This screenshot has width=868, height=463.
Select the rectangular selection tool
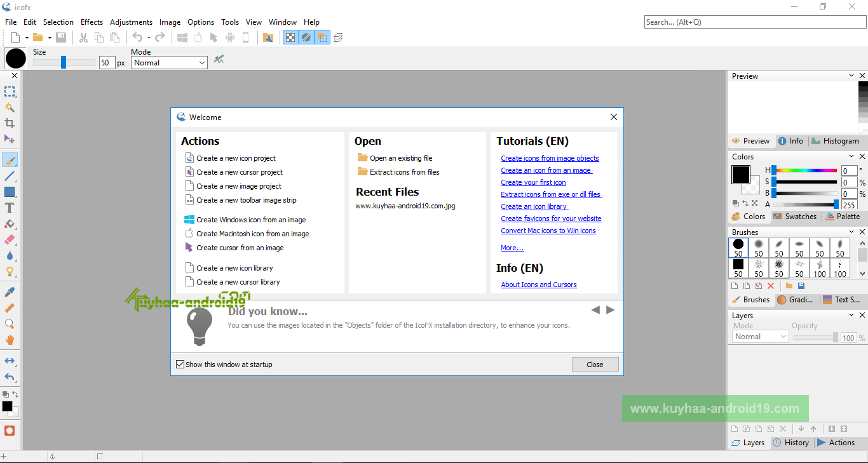coord(10,92)
